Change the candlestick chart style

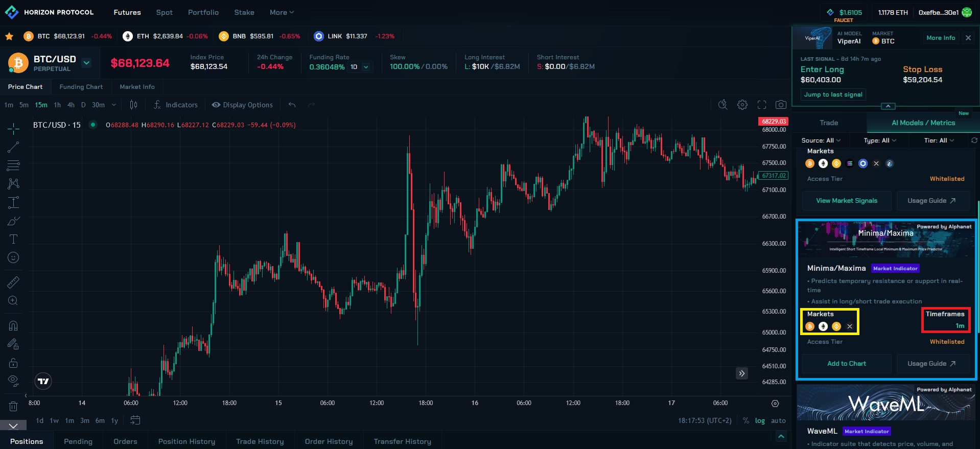coord(133,105)
